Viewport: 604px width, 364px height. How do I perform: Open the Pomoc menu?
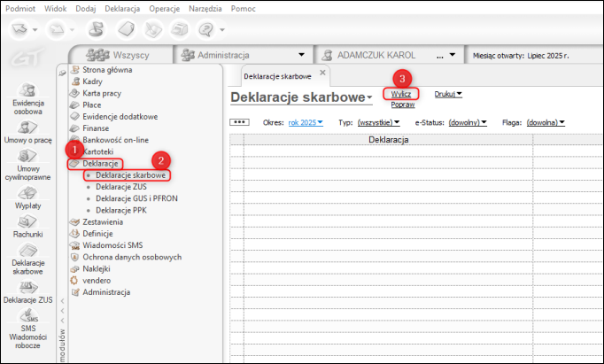(243, 9)
